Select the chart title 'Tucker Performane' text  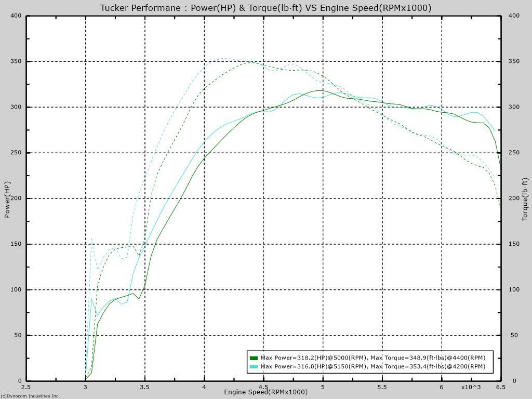click(140, 8)
